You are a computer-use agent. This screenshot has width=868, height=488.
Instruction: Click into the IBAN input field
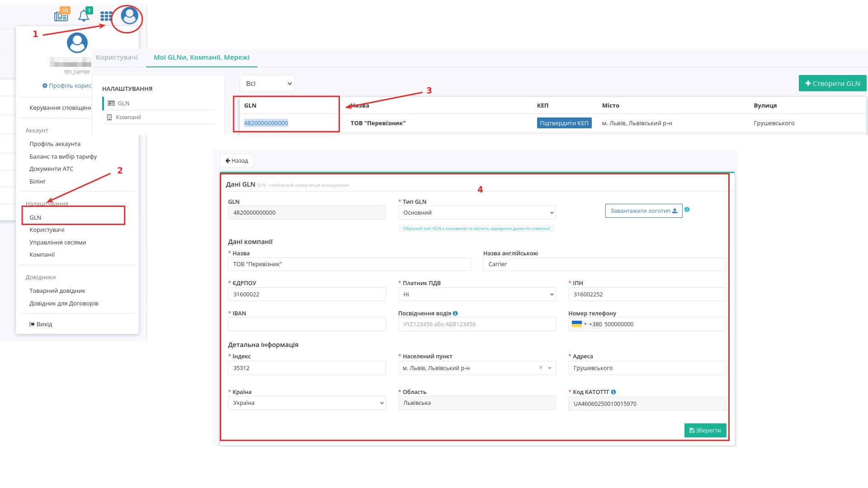coord(307,324)
